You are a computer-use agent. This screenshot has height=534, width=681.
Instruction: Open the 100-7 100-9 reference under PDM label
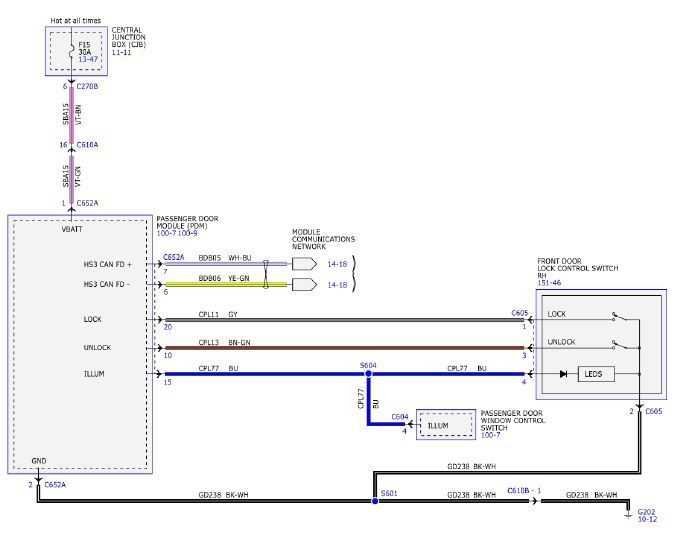coord(177,233)
